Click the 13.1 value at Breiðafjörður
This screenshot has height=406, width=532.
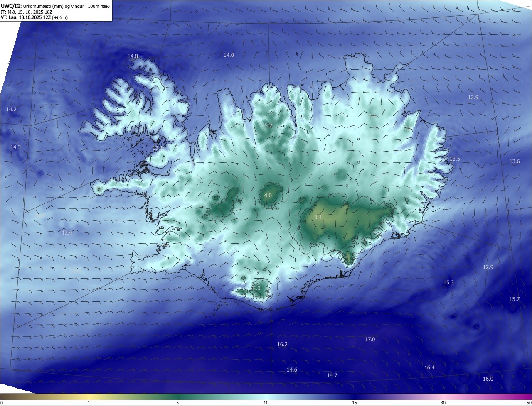(158, 148)
